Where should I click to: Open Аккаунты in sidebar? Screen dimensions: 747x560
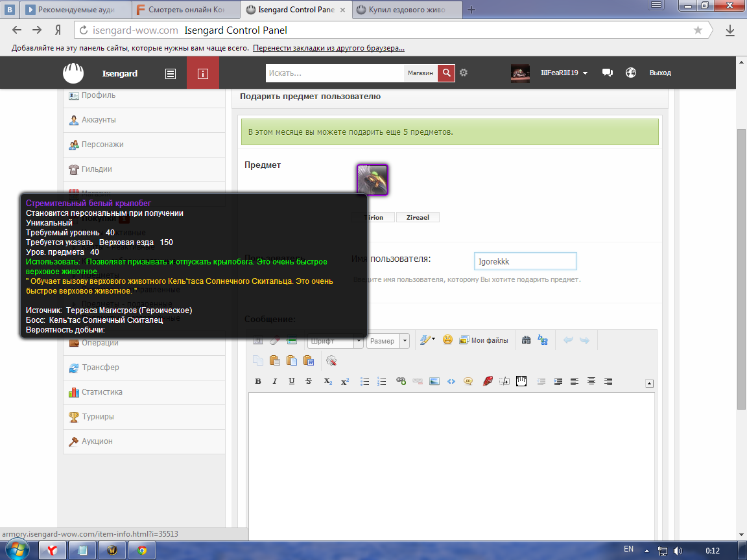[145, 120]
